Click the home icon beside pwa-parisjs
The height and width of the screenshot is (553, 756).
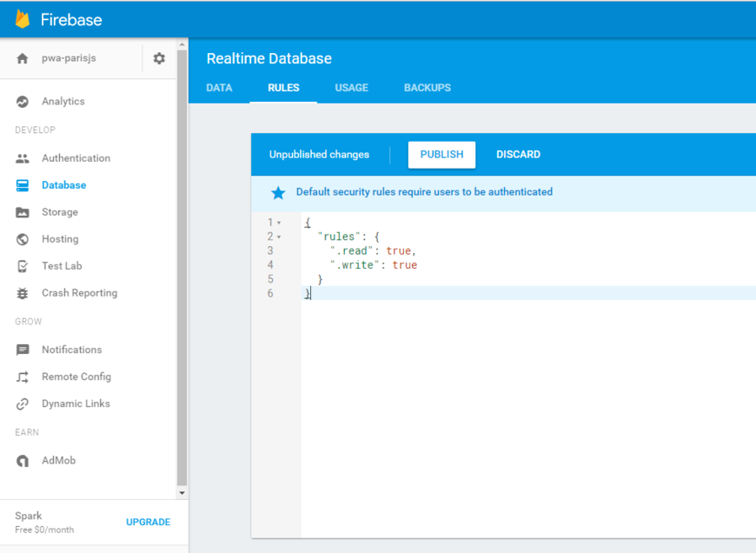pos(23,58)
